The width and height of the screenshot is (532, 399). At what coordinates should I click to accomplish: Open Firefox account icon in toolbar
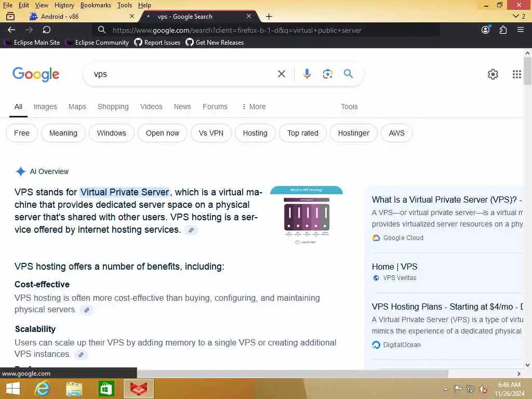click(486, 30)
